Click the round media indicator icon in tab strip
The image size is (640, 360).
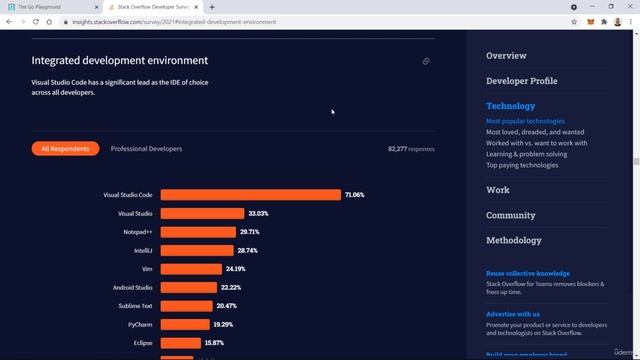[574, 7]
